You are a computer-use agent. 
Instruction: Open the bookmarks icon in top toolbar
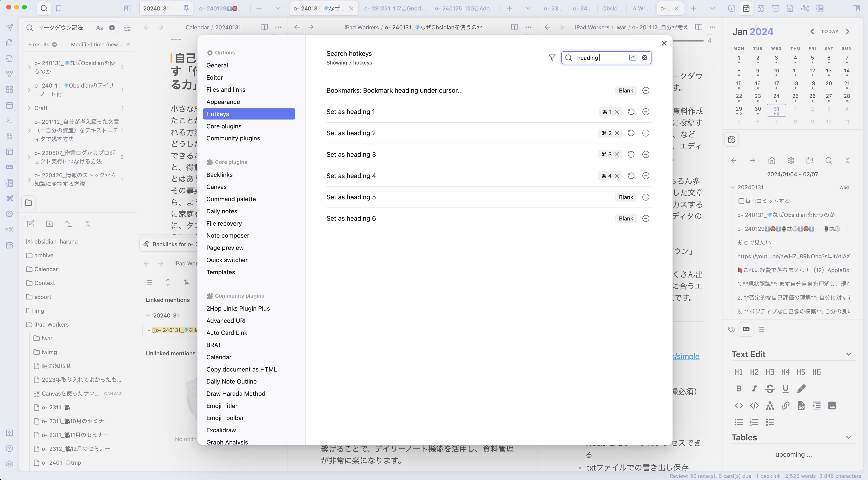click(59, 8)
